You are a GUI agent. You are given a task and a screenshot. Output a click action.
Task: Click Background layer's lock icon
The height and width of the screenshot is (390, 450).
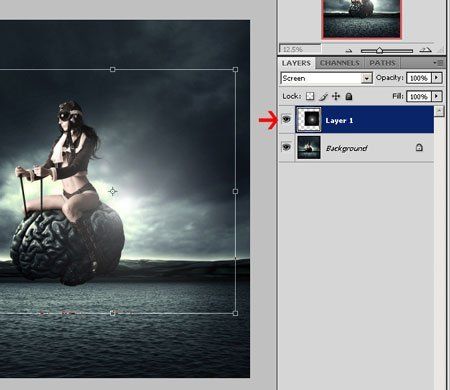(419, 147)
